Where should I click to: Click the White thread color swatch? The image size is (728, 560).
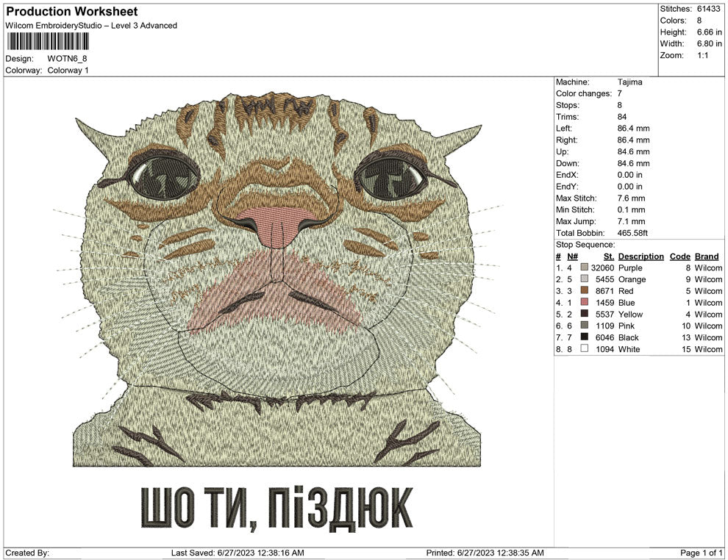[585, 348]
